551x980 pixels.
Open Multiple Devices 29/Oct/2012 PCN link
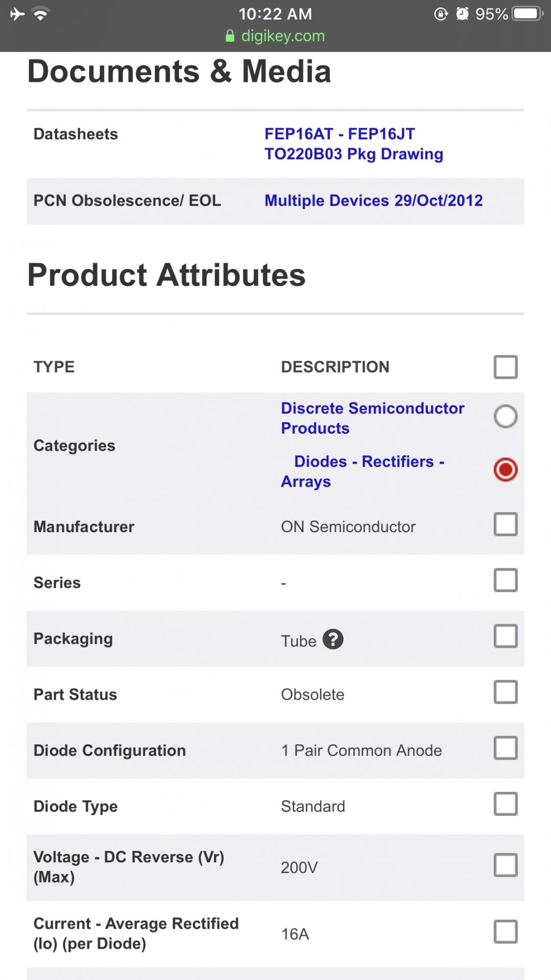pos(373,200)
